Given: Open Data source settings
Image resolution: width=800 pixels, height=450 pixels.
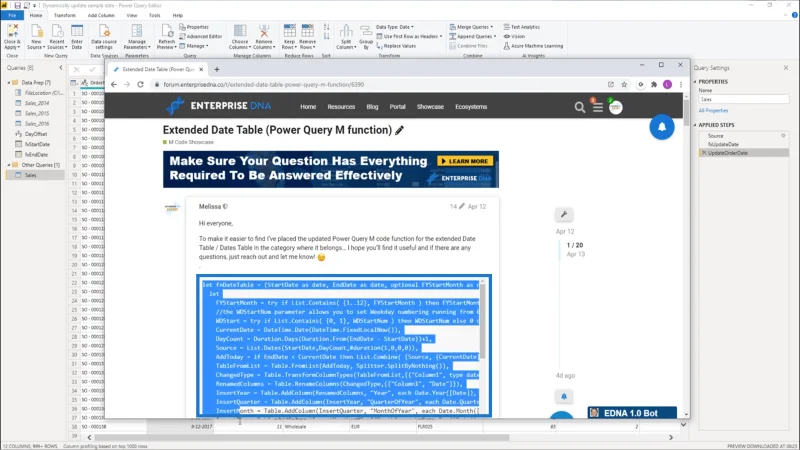Looking at the screenshot, I should point(104,37).
